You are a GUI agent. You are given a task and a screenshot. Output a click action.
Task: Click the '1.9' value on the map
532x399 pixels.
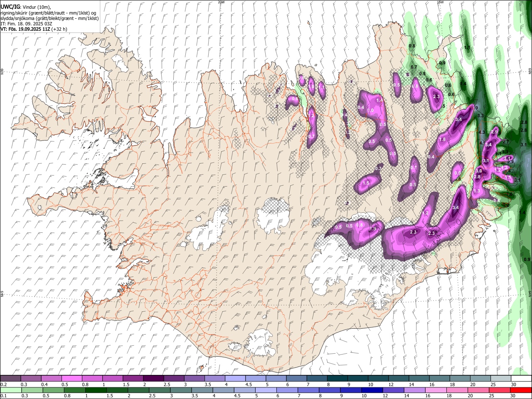point(373,228)
